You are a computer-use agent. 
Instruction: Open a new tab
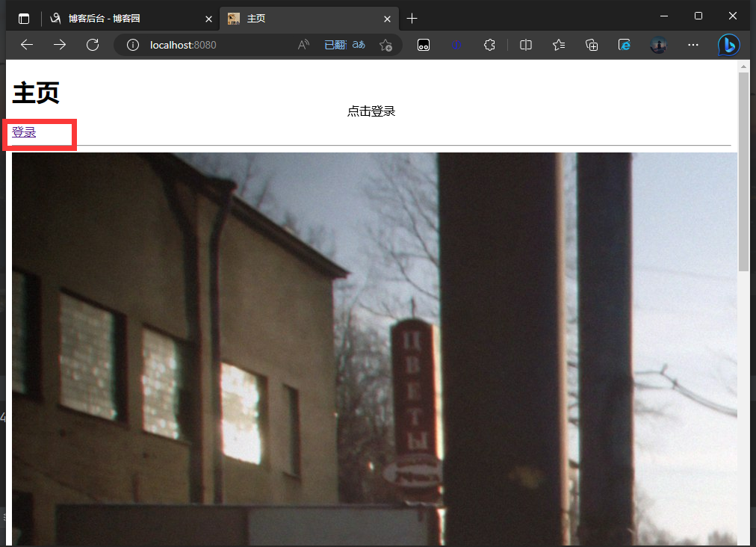coord(412,19)
